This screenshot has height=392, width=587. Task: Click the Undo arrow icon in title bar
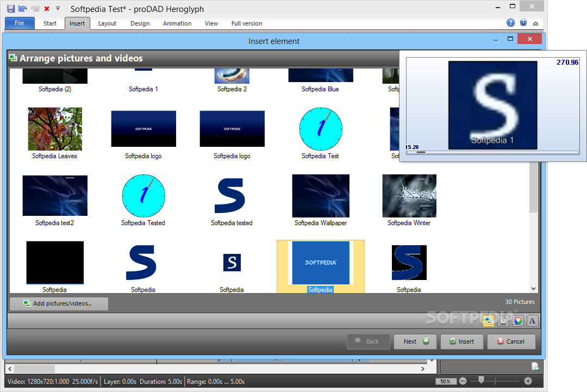pyautogui.click(x=22, y=9)
